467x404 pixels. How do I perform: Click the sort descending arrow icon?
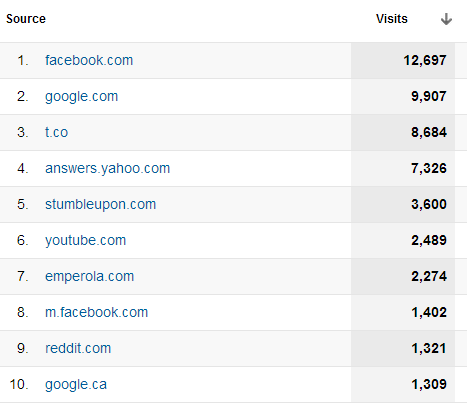click(x=446, y=19)
